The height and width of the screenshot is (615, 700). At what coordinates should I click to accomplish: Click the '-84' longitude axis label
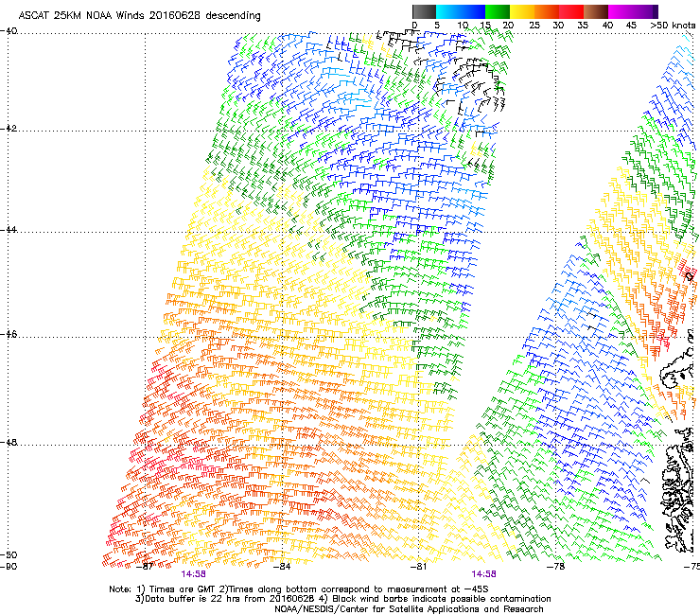282,567
